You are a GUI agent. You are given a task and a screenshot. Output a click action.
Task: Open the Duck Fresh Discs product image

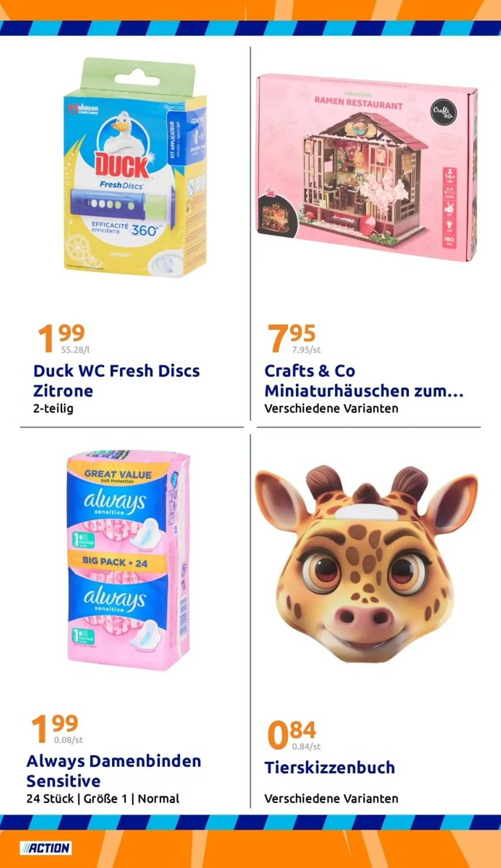point(135,167)
